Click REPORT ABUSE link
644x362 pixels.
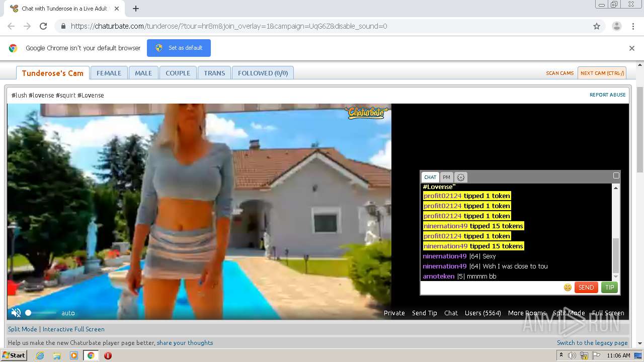607,95
